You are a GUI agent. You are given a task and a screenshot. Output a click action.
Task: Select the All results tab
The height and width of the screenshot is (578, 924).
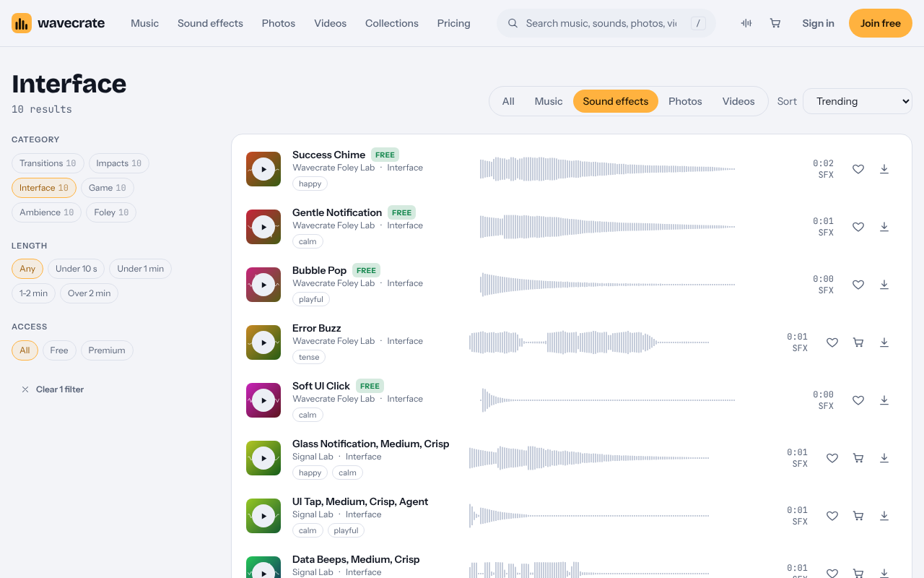pos(508,101)
